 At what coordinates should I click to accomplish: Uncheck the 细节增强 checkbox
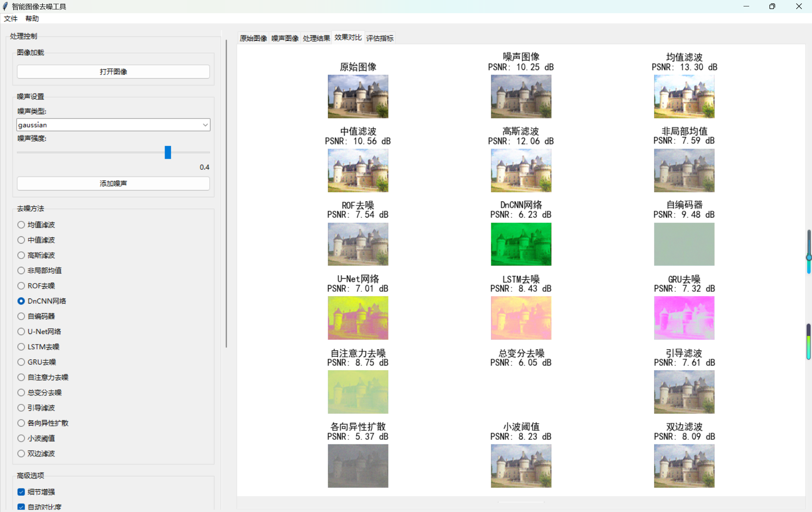tap(21, 492)
